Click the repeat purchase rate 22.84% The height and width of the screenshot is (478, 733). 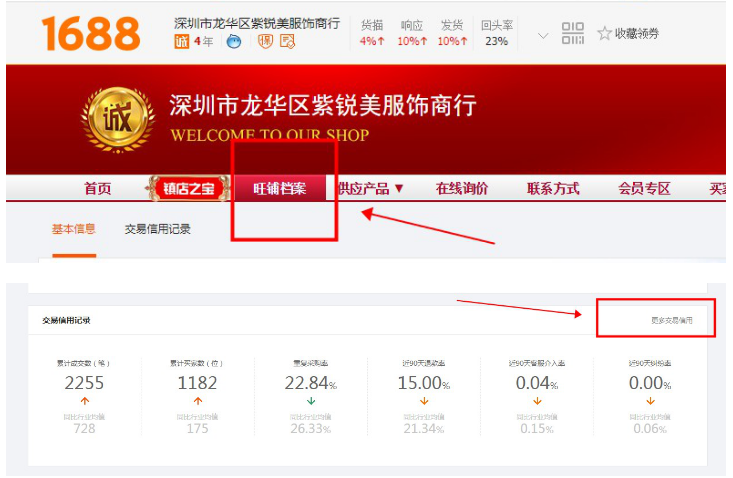311,383
